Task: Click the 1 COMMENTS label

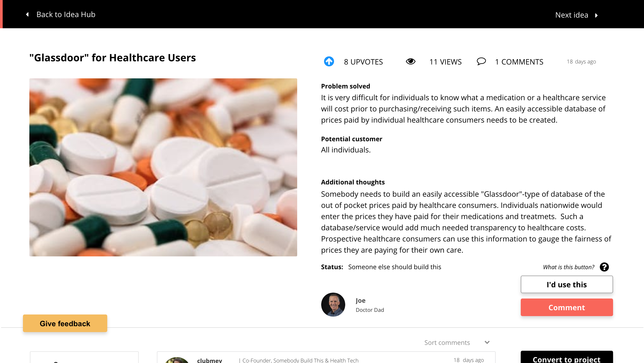Action: (x=519, y=62)
